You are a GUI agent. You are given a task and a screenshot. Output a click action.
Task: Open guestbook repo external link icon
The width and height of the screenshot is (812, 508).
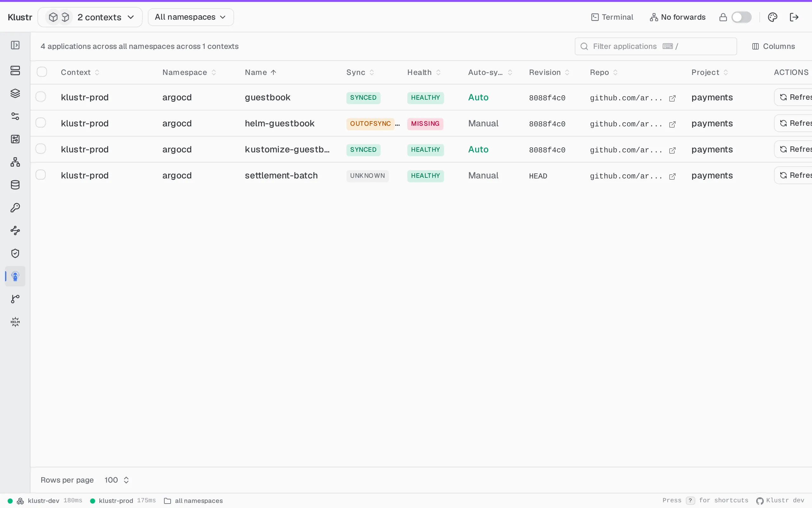click(x=672, y=98)
